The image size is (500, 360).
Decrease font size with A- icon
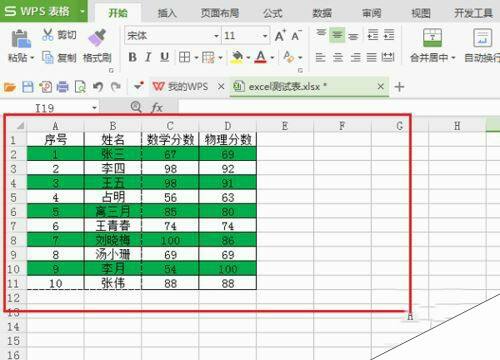296,35
